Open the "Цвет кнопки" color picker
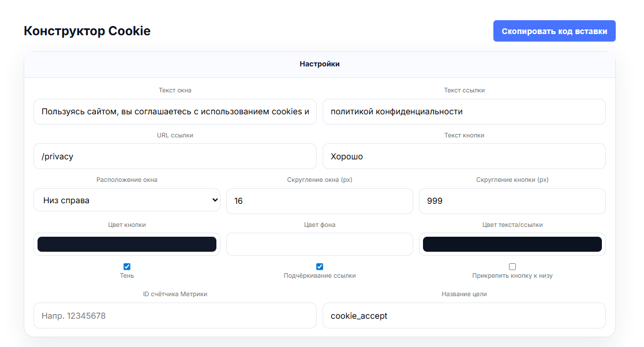This screenshot has height=347, width=644. (x=127, y=244)
